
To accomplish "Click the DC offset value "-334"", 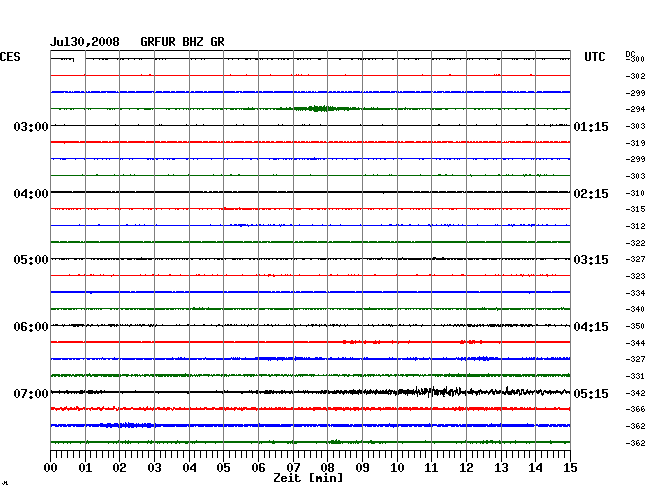I will 635,293.
